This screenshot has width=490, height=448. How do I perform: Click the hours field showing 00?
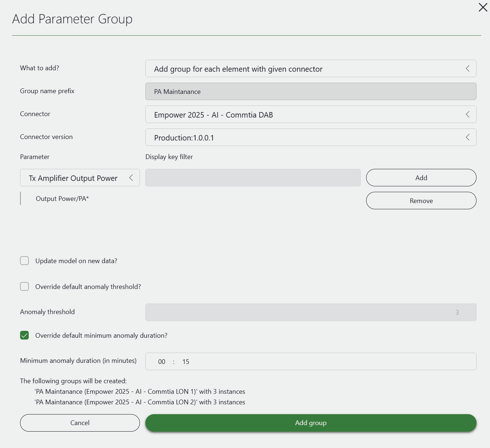[x=161, y=361]
